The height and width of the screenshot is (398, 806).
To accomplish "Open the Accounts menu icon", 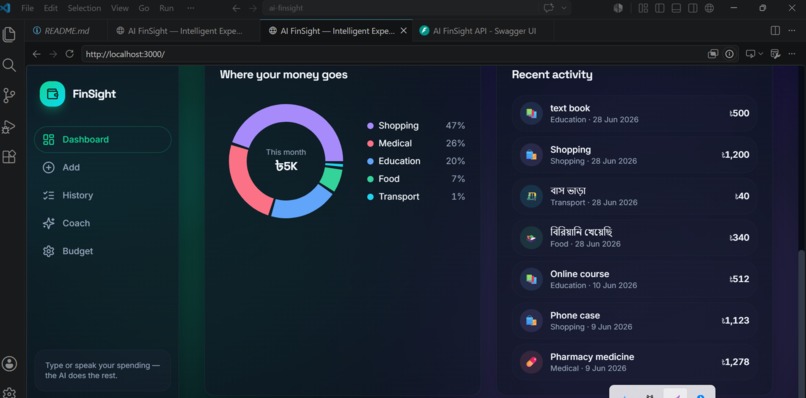I will [9, 364].
